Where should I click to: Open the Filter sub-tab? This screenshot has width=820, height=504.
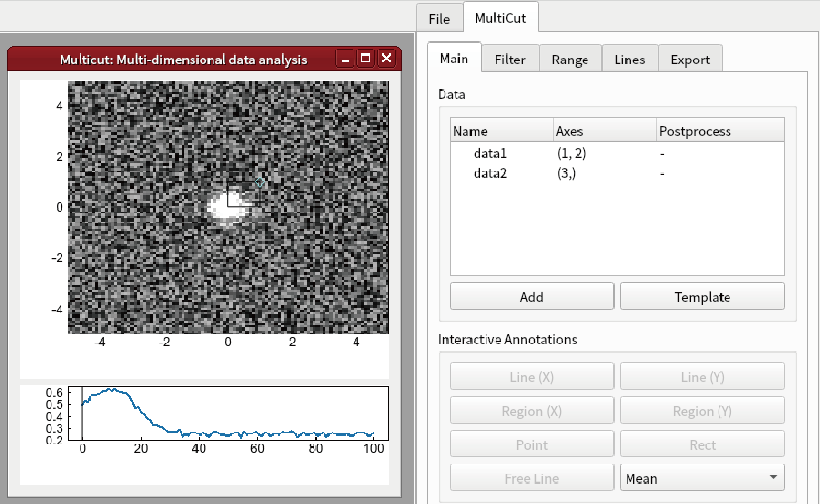click(x=510, y=60)
